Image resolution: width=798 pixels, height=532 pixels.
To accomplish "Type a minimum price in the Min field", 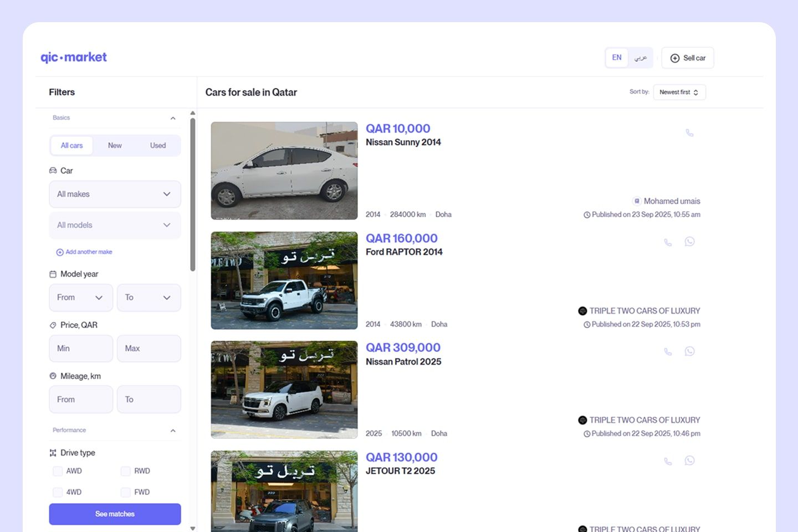I will 81,349.
